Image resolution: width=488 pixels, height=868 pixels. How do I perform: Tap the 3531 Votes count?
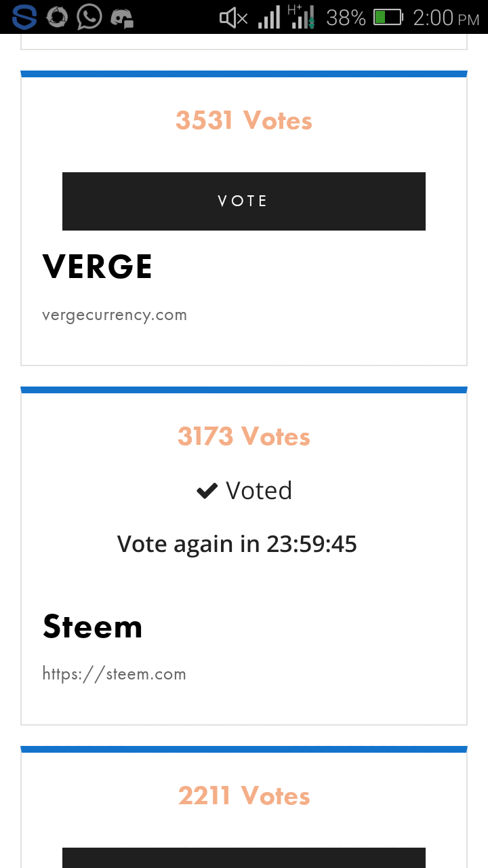pyautogui.click(x=244, y=121)
